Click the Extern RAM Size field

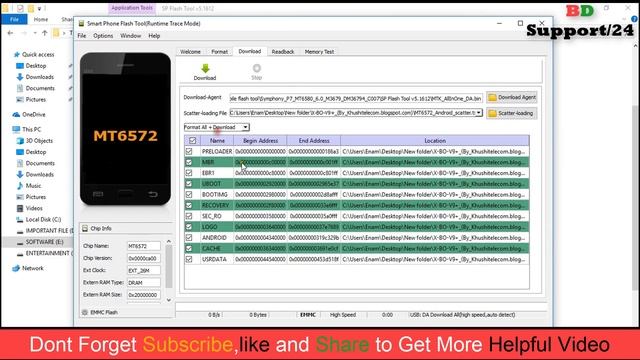point(144,295)
